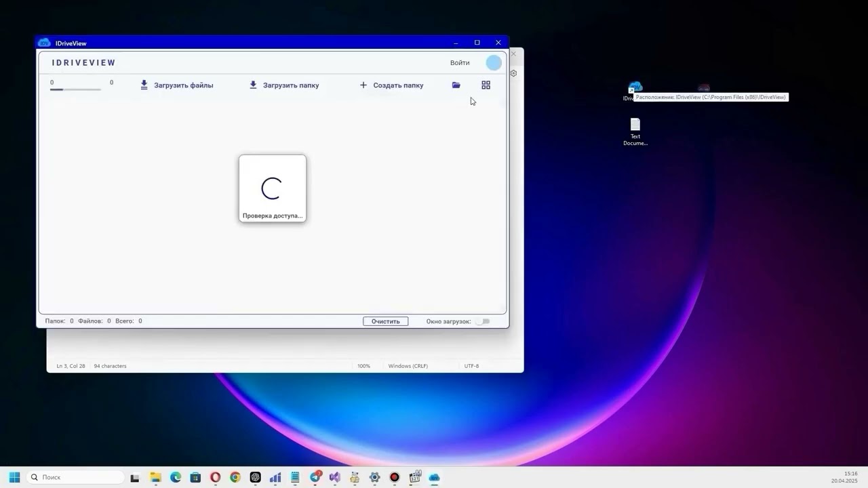The height and width of the screenshot is (488, 868).
Task: Launch Microsoft Edge from the taskbar
Action: point(176,477)
